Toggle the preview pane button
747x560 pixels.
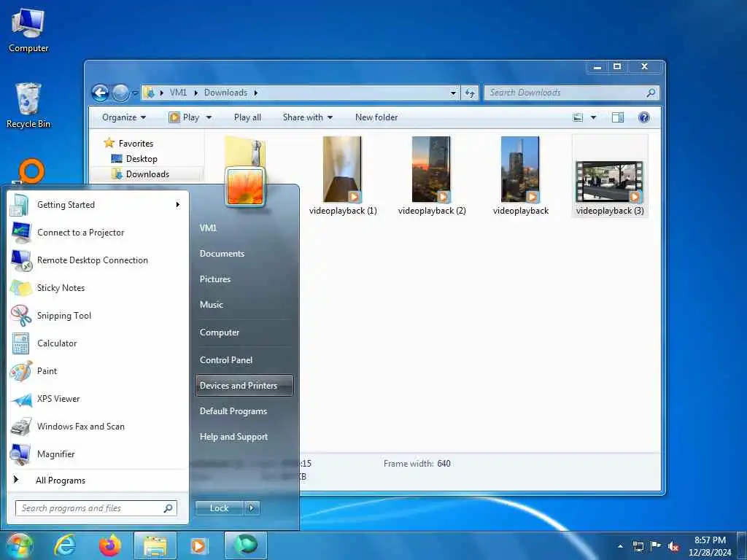tap(618, 117)
